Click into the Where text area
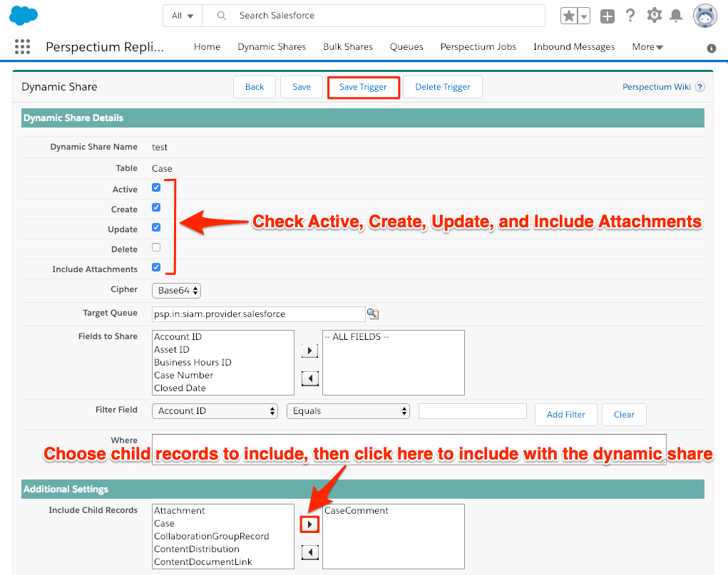This screenshot has height=575, width=728. point(409,449)
